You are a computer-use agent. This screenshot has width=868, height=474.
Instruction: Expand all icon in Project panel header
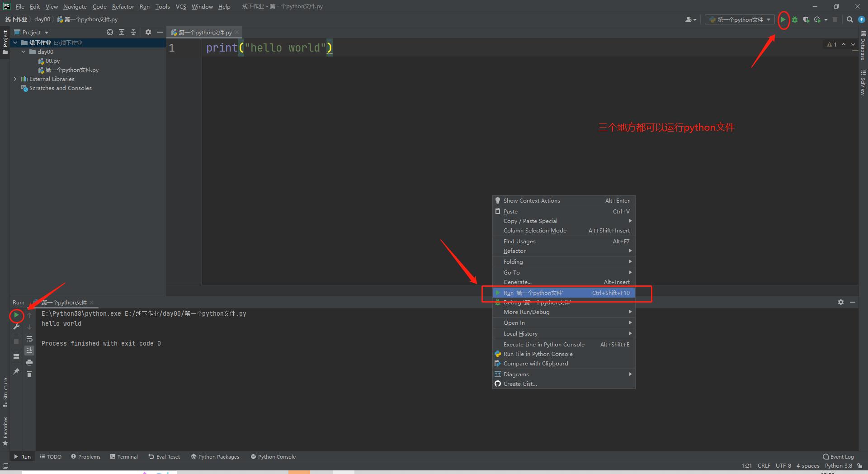click(122, 32)
